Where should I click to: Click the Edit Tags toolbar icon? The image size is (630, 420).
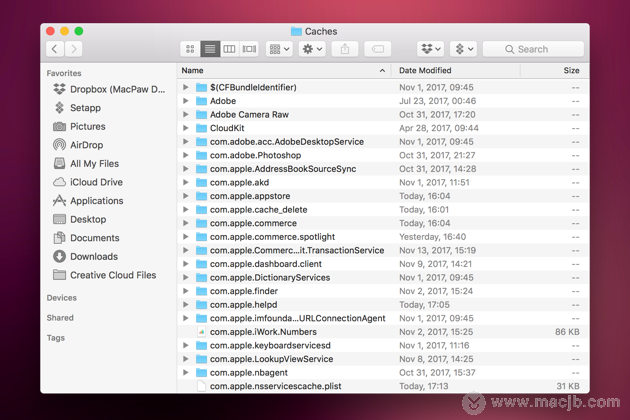(378, 49)
